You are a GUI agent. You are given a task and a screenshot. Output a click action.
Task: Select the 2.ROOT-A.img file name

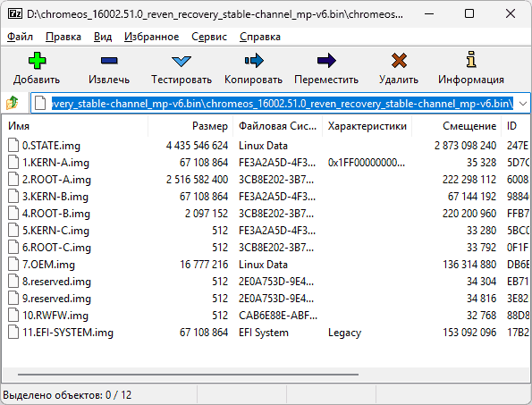coord(56,180)
